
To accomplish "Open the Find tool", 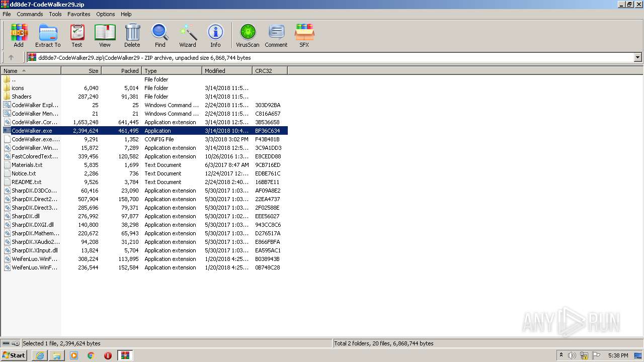I will tap(160, 35).
